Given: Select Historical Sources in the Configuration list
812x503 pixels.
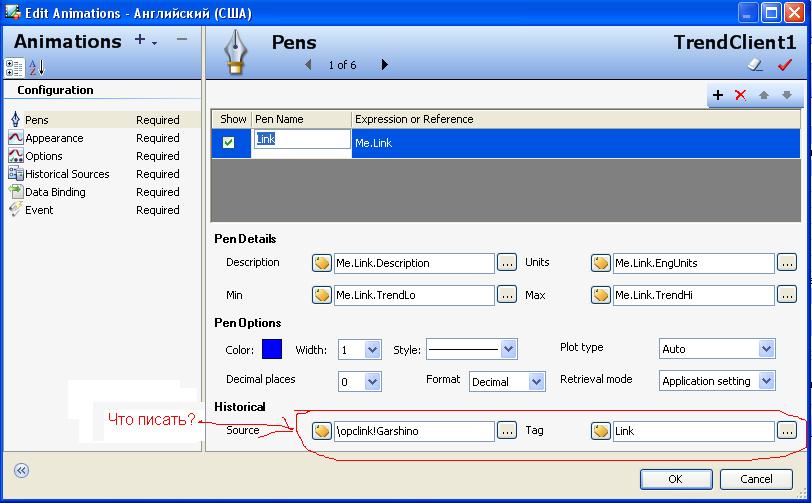Looking at the screenshot, I should tap(67, 174).
